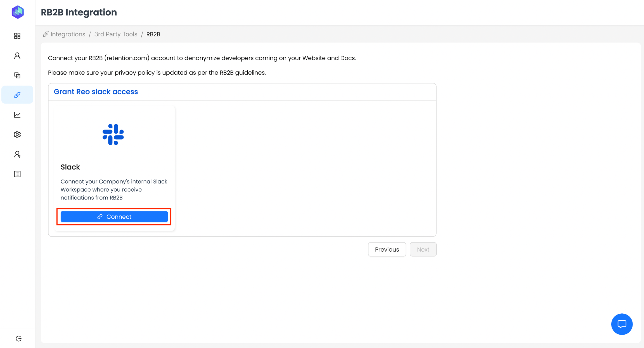The image size is (644, 348).
Task: Click the Reo hexagon logo
Action: click(18, 12)
